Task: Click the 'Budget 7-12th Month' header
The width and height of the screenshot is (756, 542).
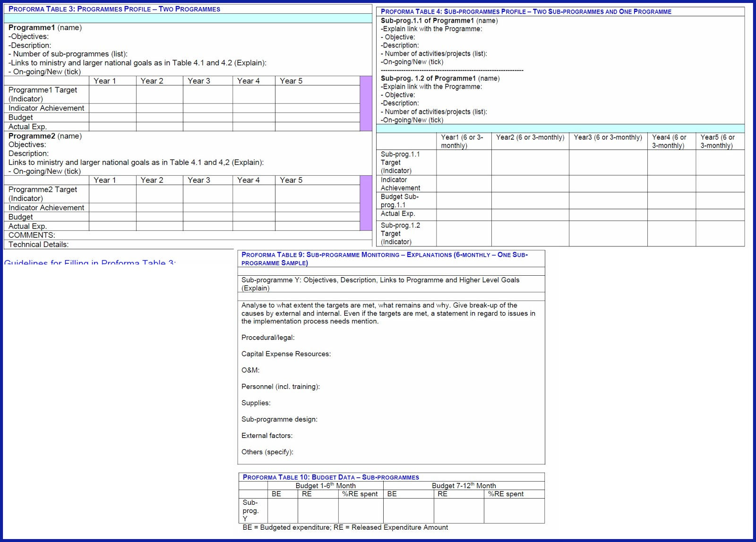Action: (x=464, y=485)
